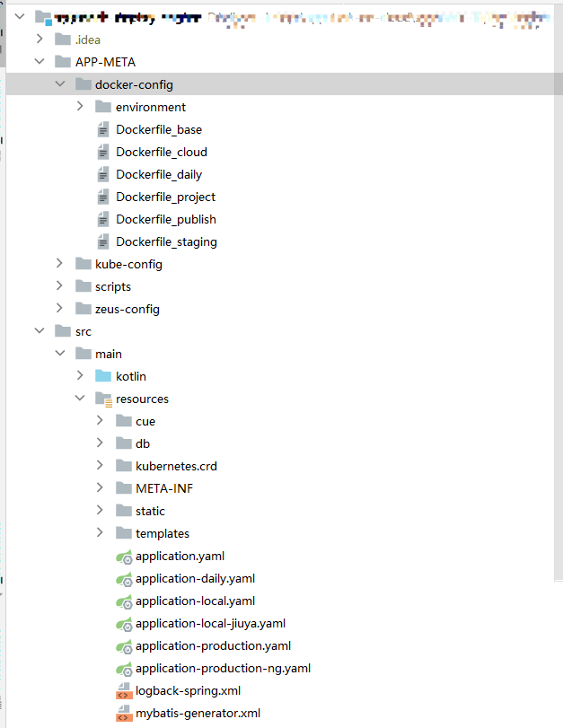563x728 pixels.
Task: Expand the zeus-config folder
Action: [x=59, y=308]
